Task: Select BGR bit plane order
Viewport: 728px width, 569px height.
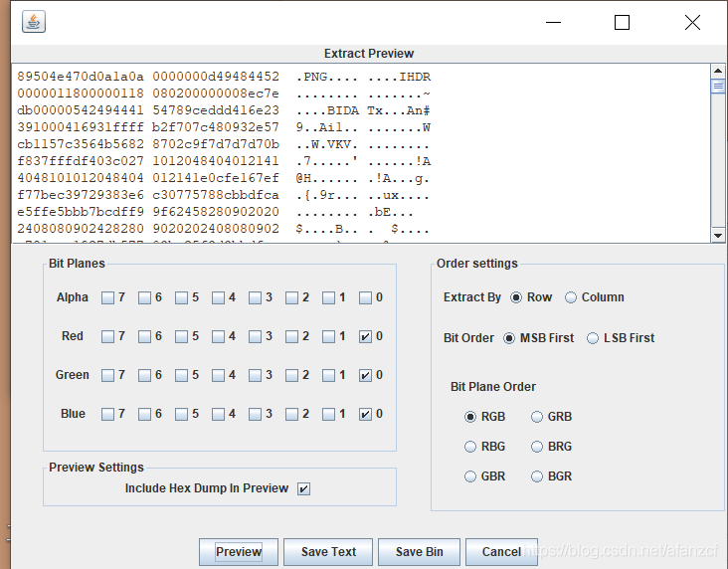Action: click(537, 476)
